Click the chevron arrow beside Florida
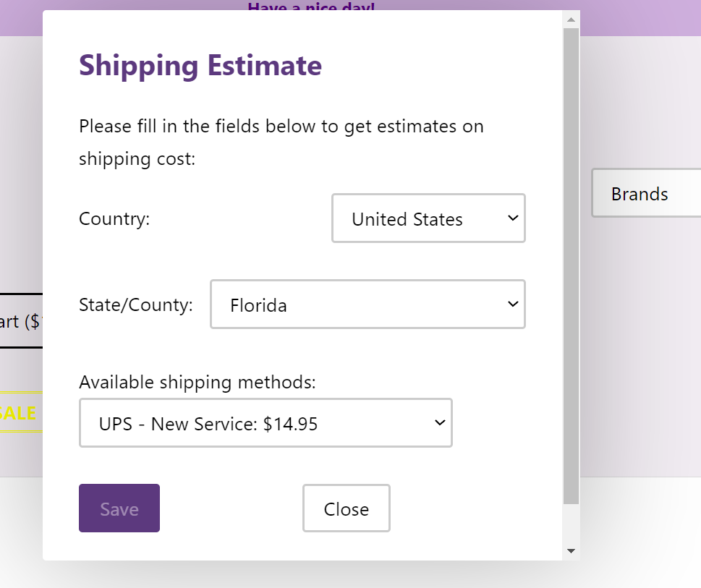701x588 pixels. click(x=512, y=304)
